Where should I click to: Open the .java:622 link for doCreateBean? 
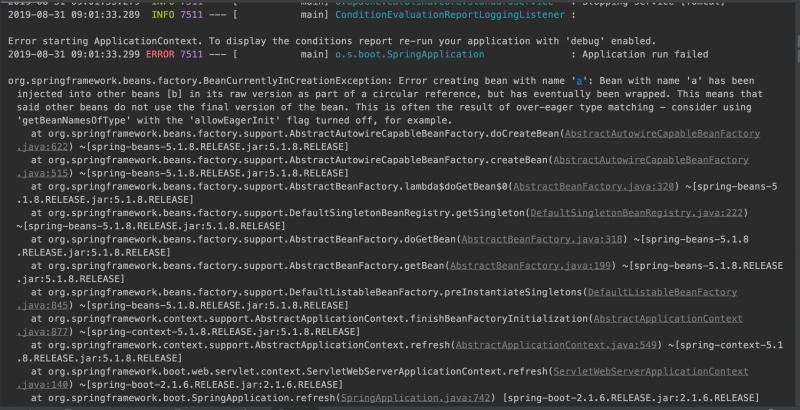click(42, 147)
